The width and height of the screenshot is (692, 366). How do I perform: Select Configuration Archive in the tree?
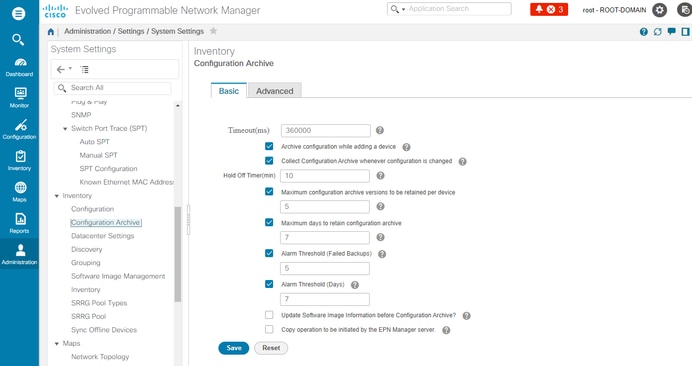click(x=106, y=223)
